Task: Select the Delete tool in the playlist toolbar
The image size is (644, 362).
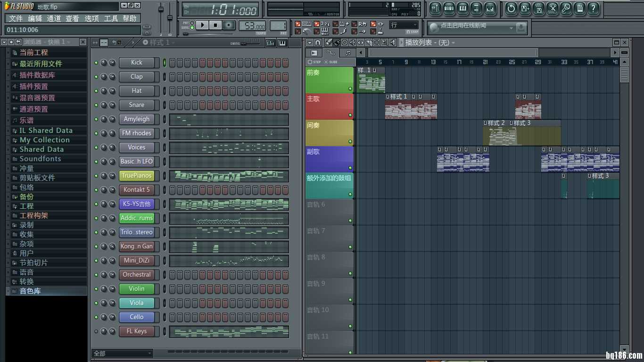Action: point(345,42)
